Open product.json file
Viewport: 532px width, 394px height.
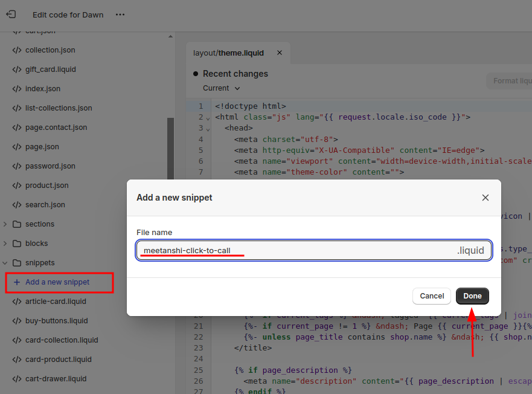[47, 186]
